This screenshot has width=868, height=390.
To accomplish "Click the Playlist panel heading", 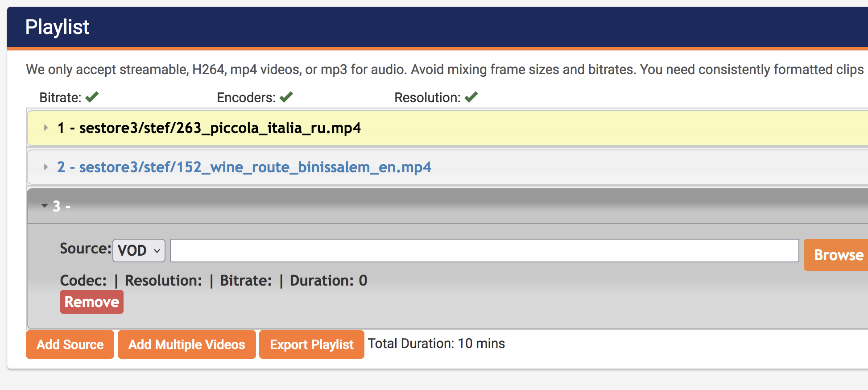I will point(57,27).
